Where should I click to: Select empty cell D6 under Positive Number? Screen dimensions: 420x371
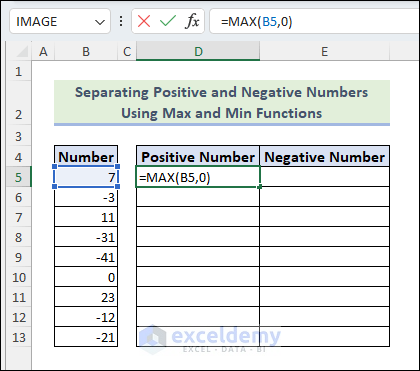click(198, 197)
